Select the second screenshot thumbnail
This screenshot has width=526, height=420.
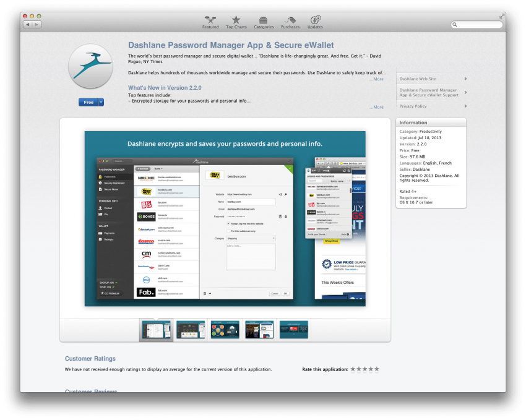(x=191, y=330)
